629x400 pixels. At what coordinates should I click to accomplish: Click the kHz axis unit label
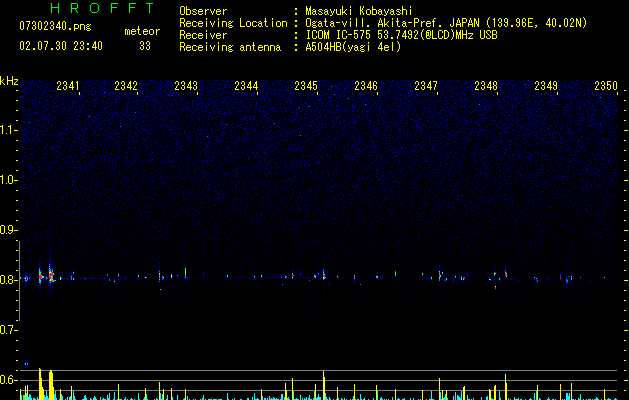pos(9,81)
